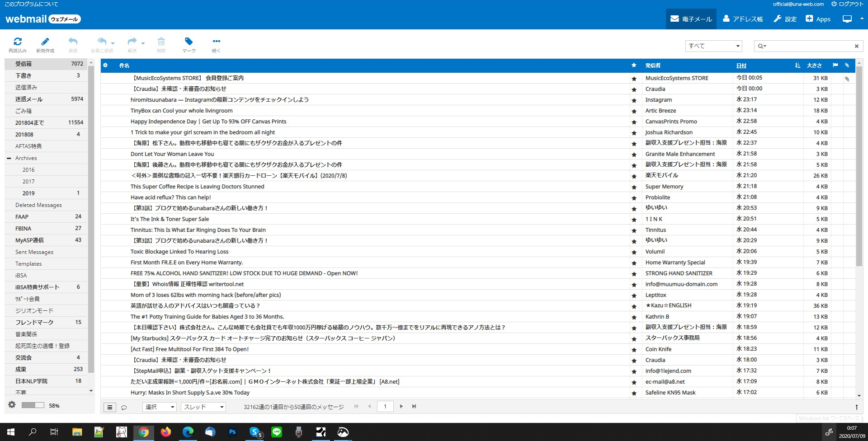Open the アドレス帳 address book tab
This screenshot has width=868, height=441.
742,19
